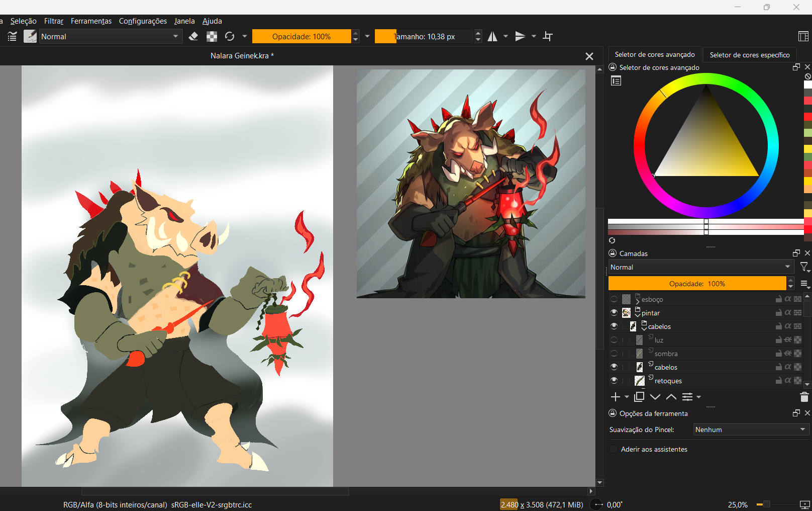The height and width of the screenshot is (511, 812).
Task: Open the Ajuda menu
Action: (212, 21)
